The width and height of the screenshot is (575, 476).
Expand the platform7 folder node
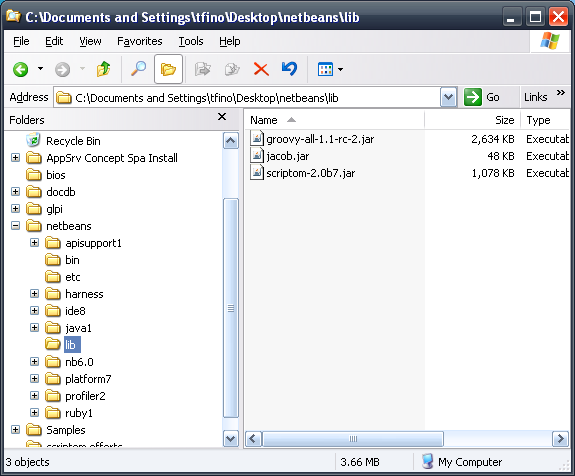point(34,378)
